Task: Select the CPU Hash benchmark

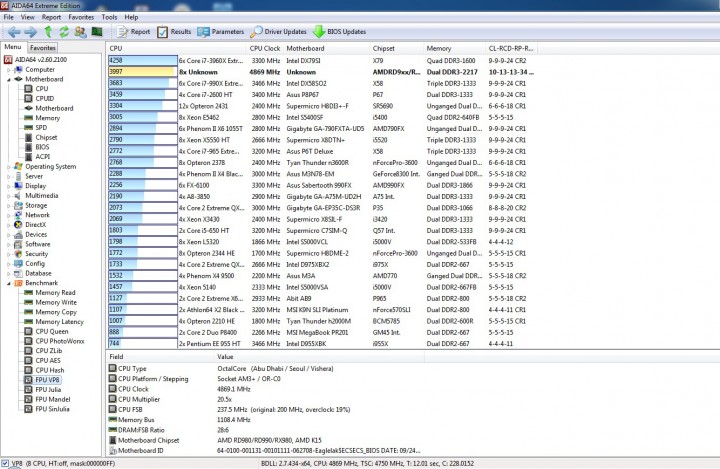Action: (44, 370)
